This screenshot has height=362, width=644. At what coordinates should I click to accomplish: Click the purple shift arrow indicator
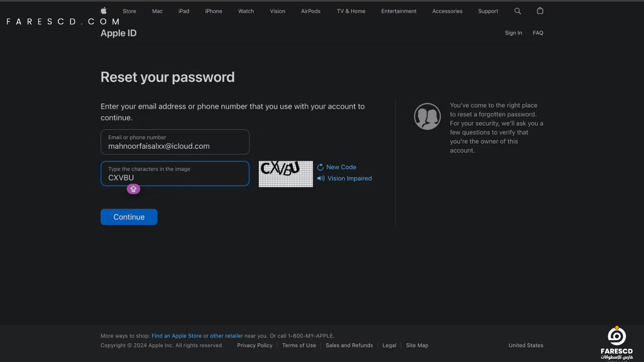coord(133,189)
